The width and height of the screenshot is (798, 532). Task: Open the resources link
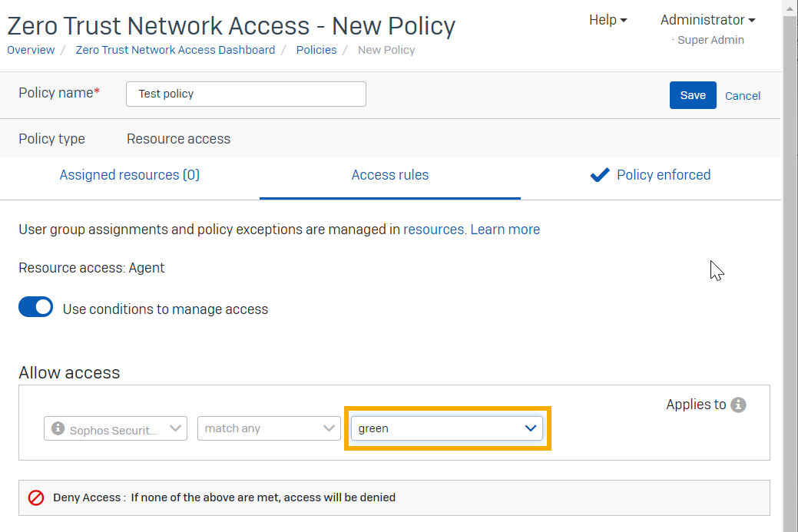(x=432, y=230)
